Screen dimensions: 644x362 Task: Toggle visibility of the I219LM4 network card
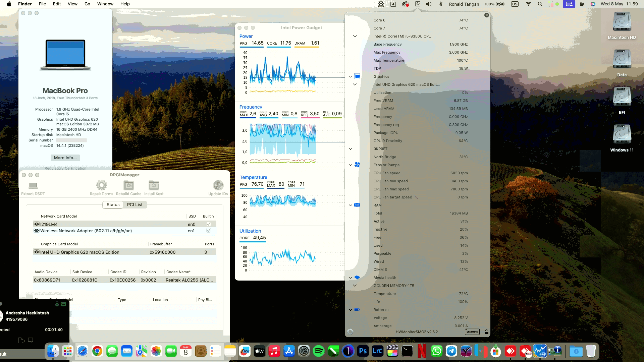tap(36, 224)
